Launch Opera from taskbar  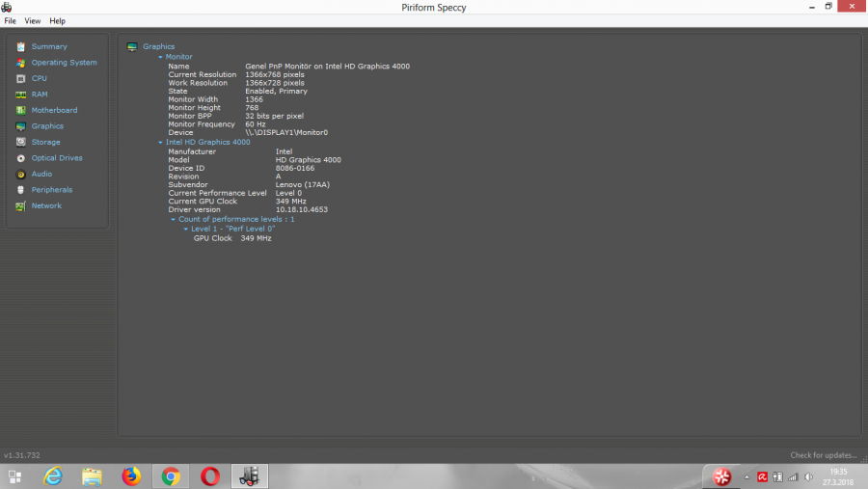pos(210,476)
